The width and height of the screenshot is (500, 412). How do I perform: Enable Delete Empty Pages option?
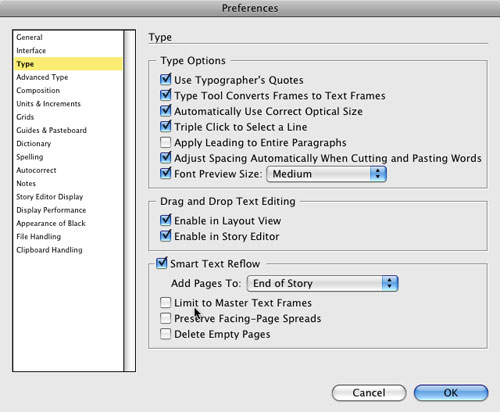(165, 334)
